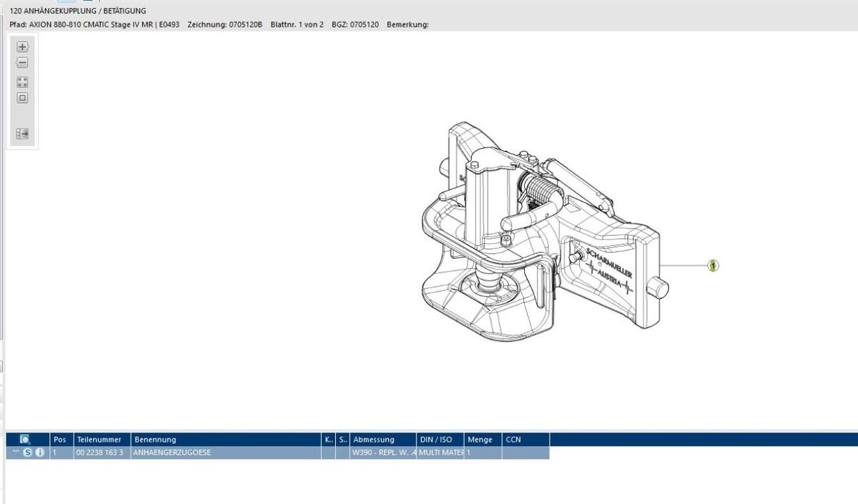Click the CCN column header
Screen dimensions: 858x504
(x=513, y=440)
